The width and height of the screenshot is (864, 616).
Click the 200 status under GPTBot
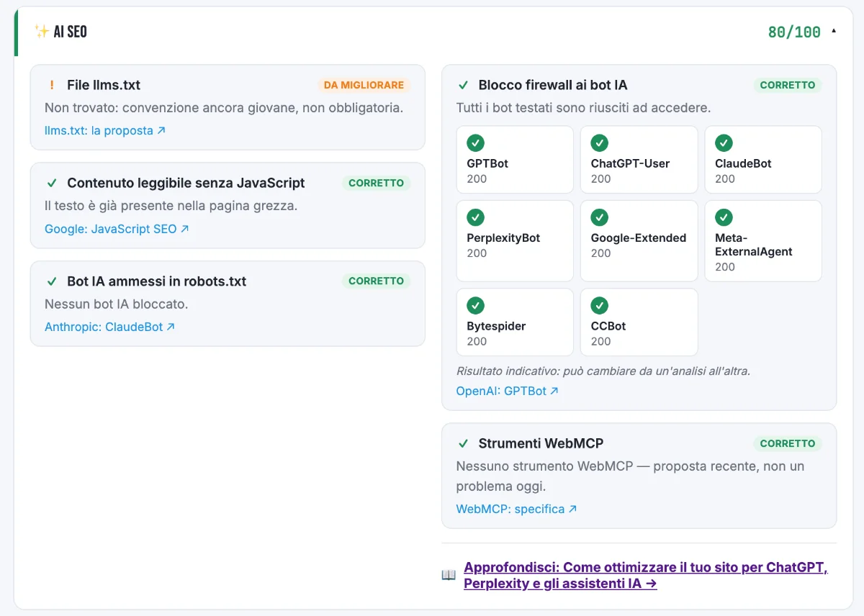point(477,178)
